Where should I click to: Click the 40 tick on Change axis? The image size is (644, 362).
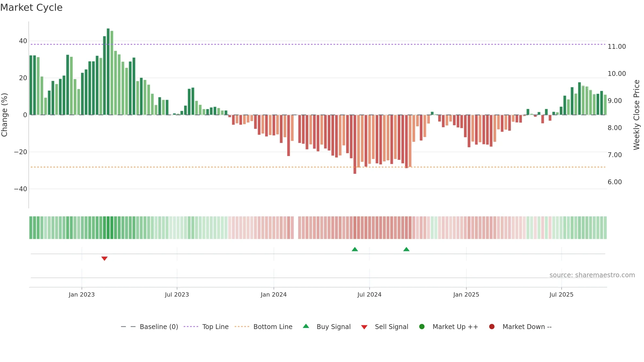click(x=23, y=41)
